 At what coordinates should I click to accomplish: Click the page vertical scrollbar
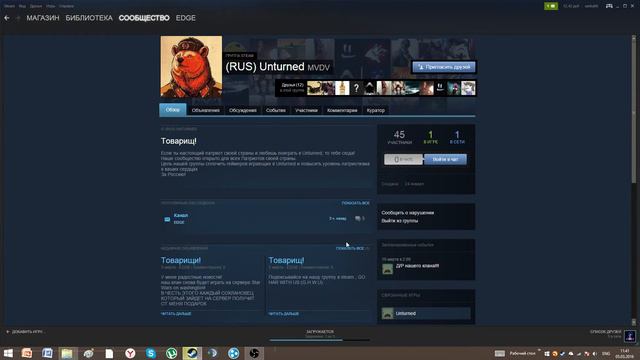(634, 110)
